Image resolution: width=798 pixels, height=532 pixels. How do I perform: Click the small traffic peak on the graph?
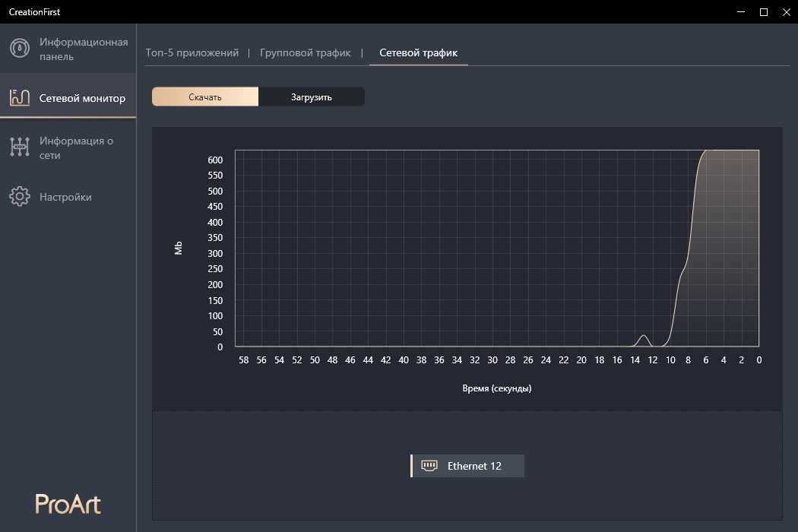pos(644,337)
